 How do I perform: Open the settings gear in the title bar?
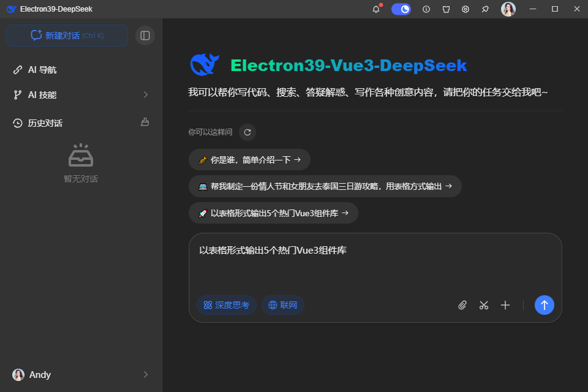[466, 9]
